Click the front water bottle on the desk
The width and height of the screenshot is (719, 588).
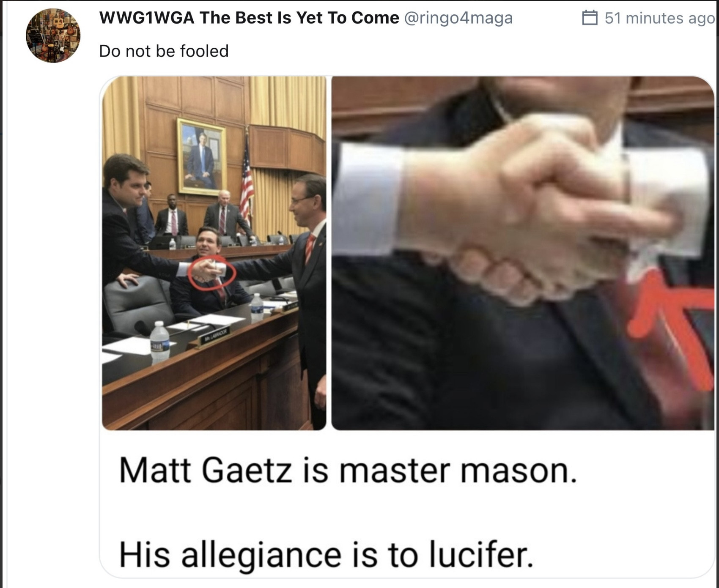coord(160,342)
